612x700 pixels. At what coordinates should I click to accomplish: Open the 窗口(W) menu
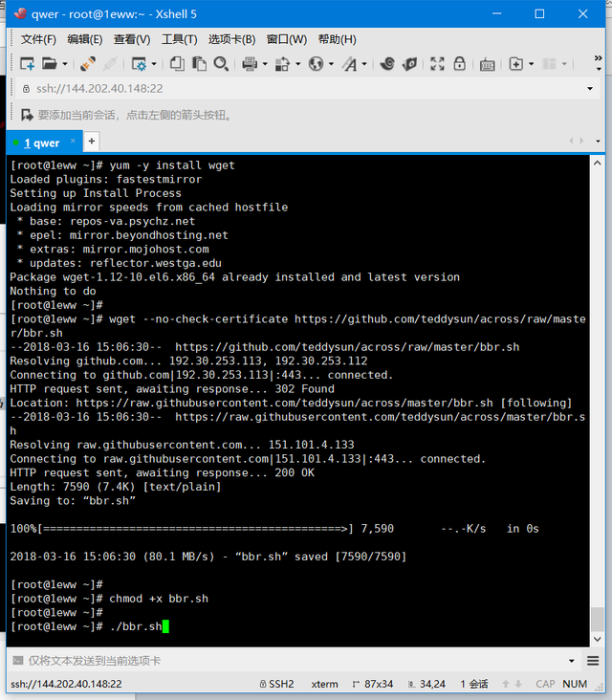coord(287,40)
